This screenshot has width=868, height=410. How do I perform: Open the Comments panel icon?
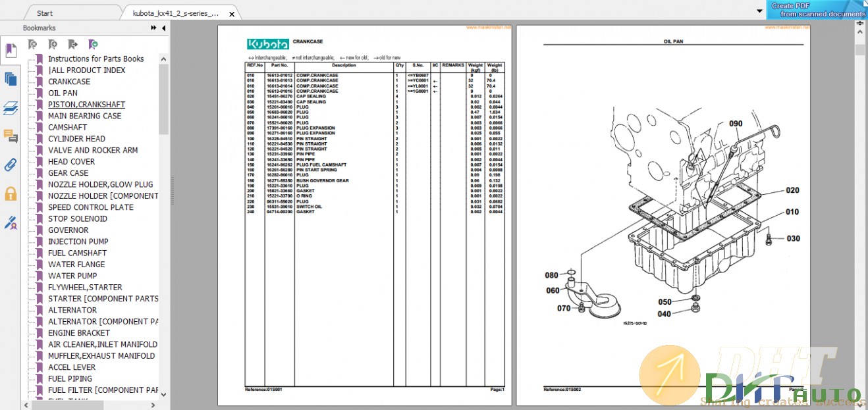[x=10, y=136]
